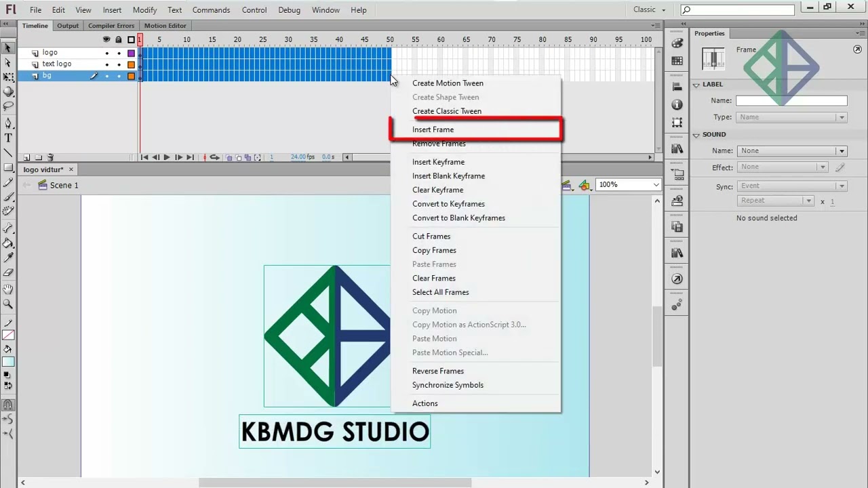Click the timeline playhead at frame 1
This screenshot has height=488, width=868.
pos(140,39)
